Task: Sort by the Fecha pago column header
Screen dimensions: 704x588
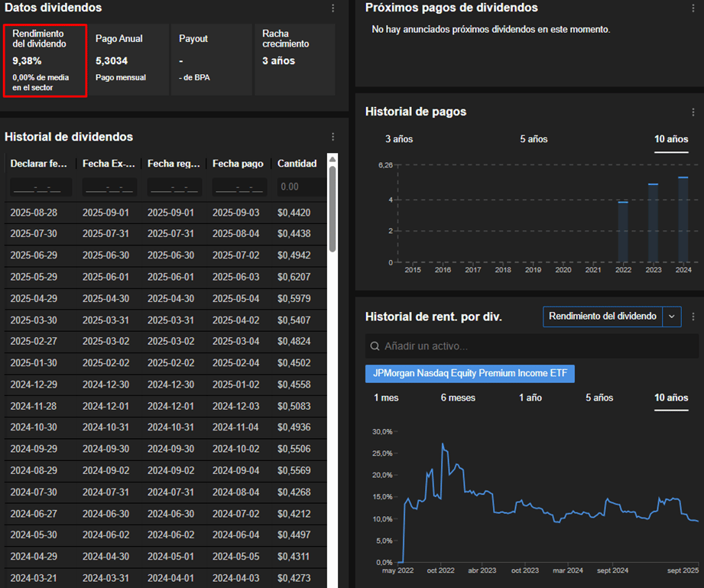Action: tap(237, 164)
